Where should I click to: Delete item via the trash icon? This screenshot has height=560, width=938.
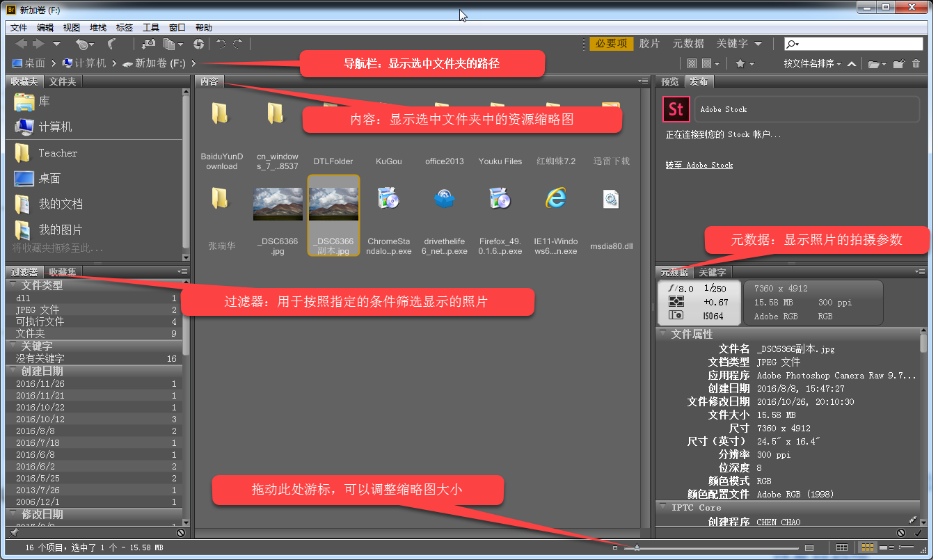click(x=916, y=63)
